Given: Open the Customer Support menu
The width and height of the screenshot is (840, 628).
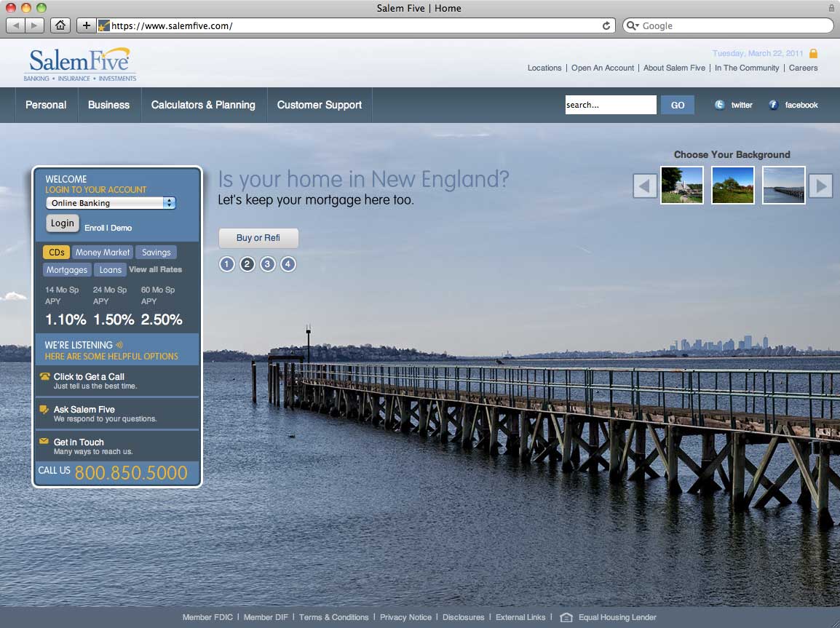Looking at the screenshot, I should pos(320,105).
